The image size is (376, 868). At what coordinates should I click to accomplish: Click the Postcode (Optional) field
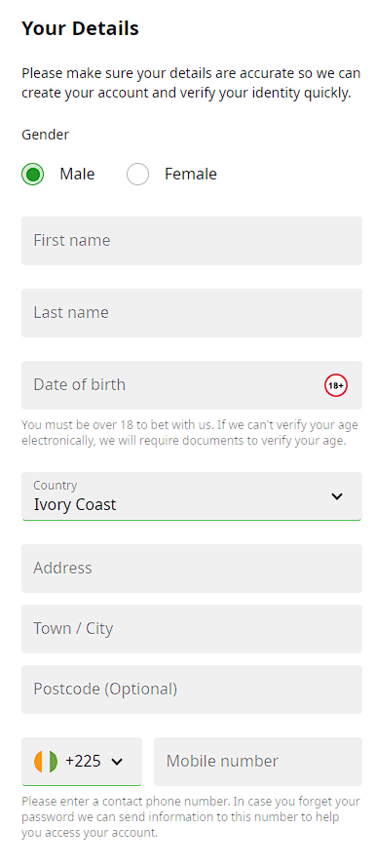click(192, 690)
